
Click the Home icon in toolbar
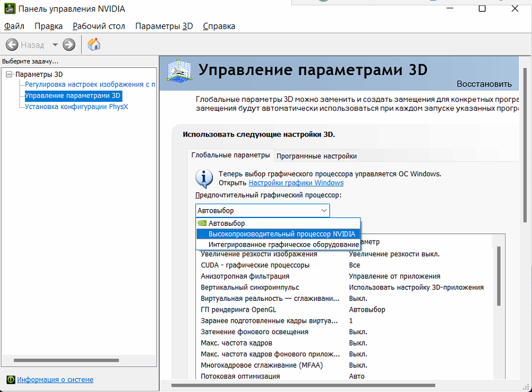(94, 45)
